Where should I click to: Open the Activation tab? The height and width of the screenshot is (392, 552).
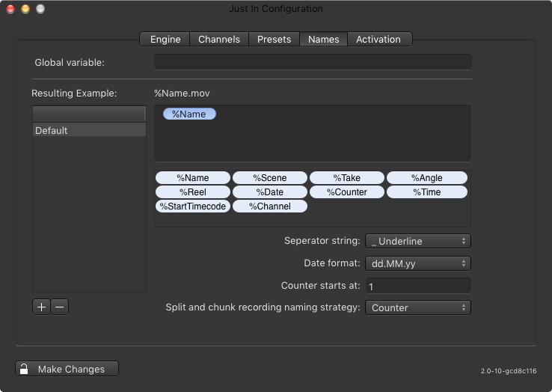[x=379, y=39]
